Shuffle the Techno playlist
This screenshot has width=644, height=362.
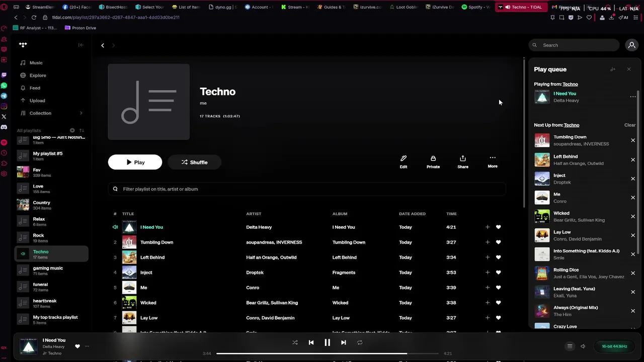pos(194,162)
